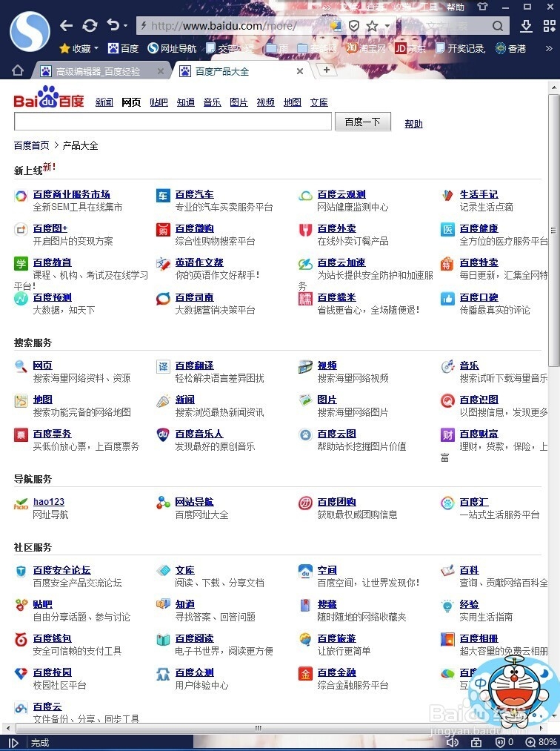Screen dimensions: 560x751
Task: Open the 百度云 link
Action: 47,707
